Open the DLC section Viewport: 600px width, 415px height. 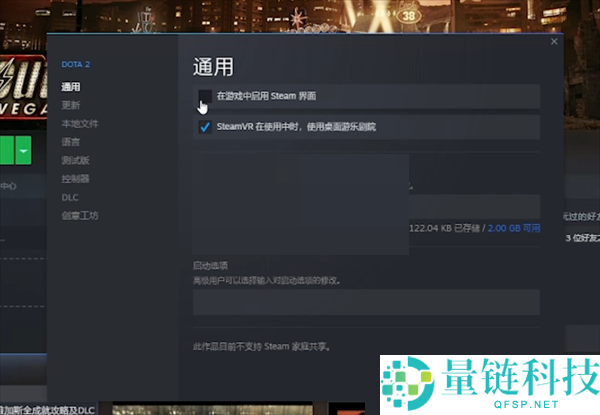point(69,197)
